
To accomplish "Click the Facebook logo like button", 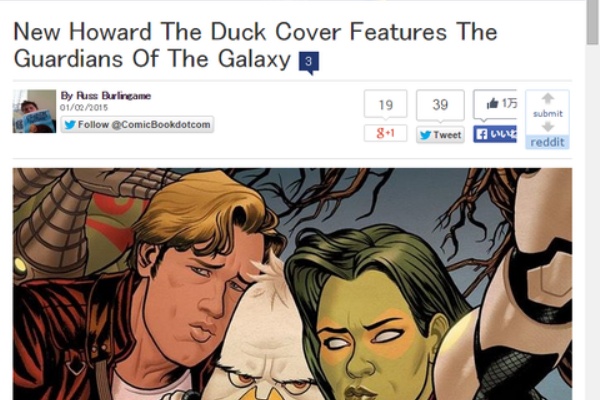I will (495, 134).
